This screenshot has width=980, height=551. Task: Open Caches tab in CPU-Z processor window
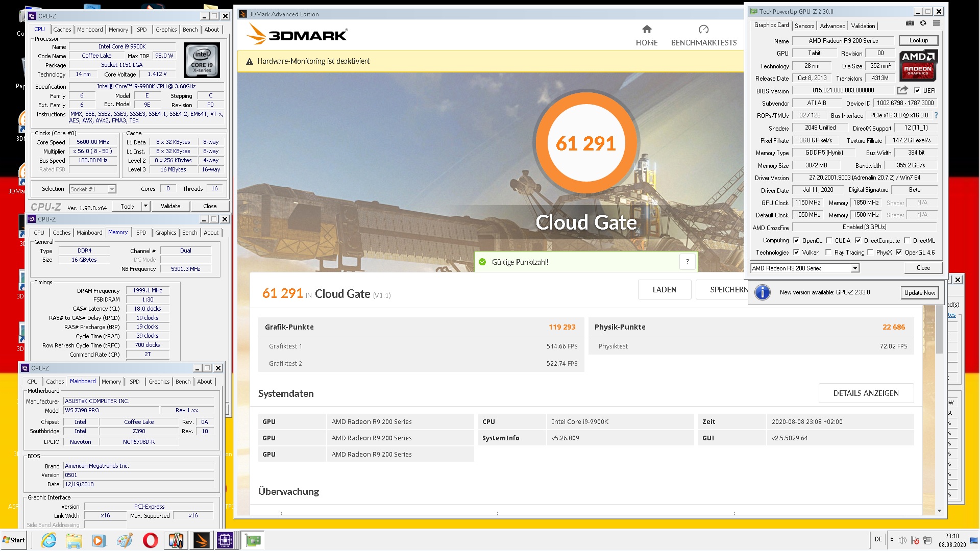click(x=62, y=30)
